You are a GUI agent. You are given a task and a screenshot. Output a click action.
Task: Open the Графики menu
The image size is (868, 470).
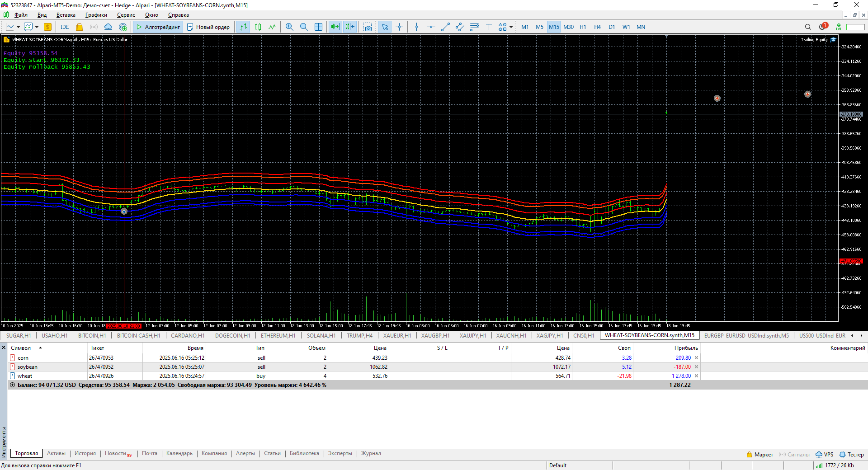[x=96, y=15]
